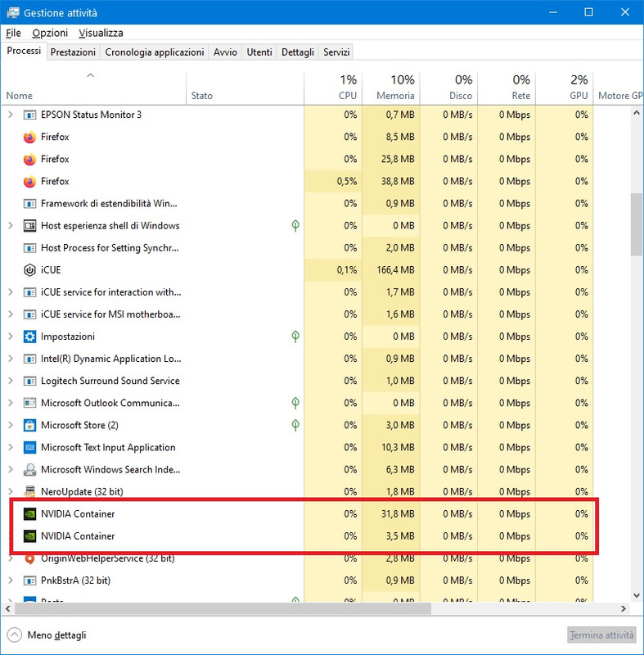Screen dimensions: 644x655
Task: Expand Microsoft Store (2) process group
Action: (x=11, y=425)
